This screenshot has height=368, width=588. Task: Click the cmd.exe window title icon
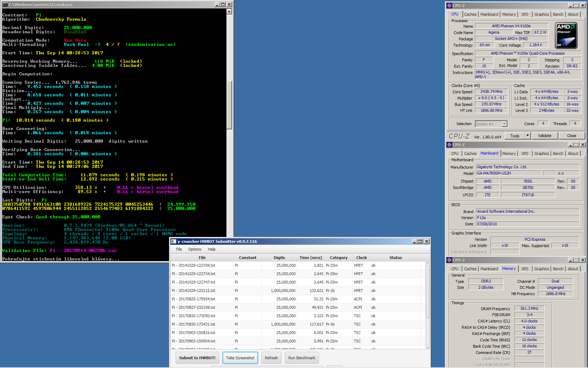5,5
